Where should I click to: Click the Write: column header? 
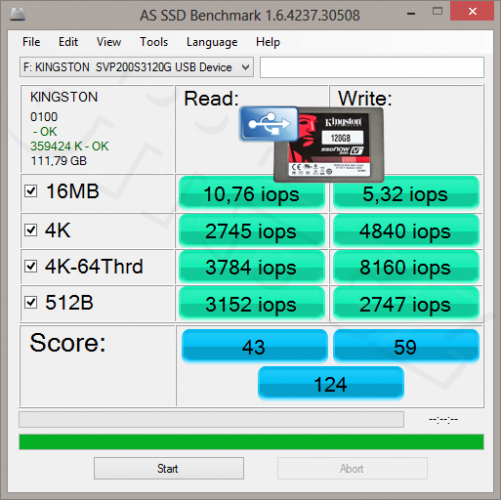[365, 99]
